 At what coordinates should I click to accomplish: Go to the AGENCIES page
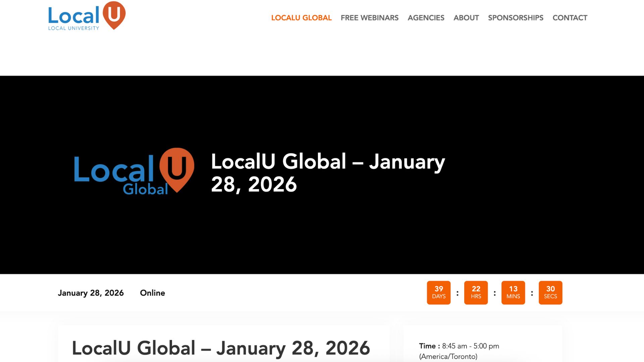(x=426, y=18)
